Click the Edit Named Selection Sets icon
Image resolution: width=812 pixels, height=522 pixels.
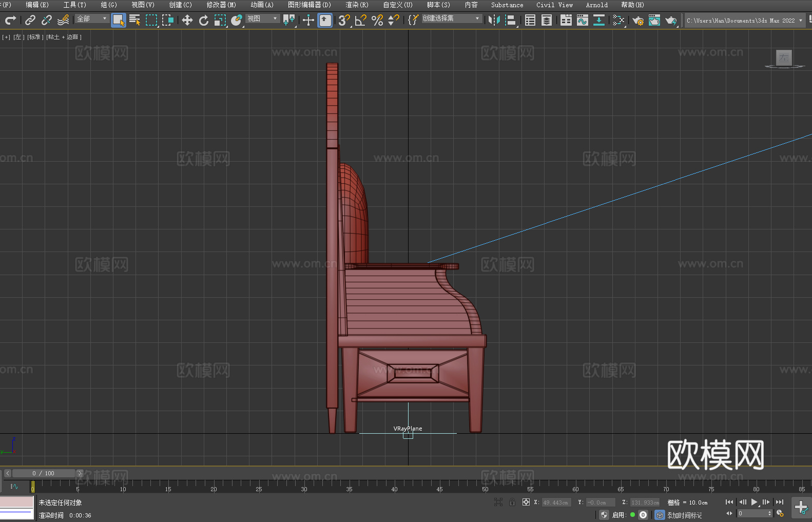(413, 20)
